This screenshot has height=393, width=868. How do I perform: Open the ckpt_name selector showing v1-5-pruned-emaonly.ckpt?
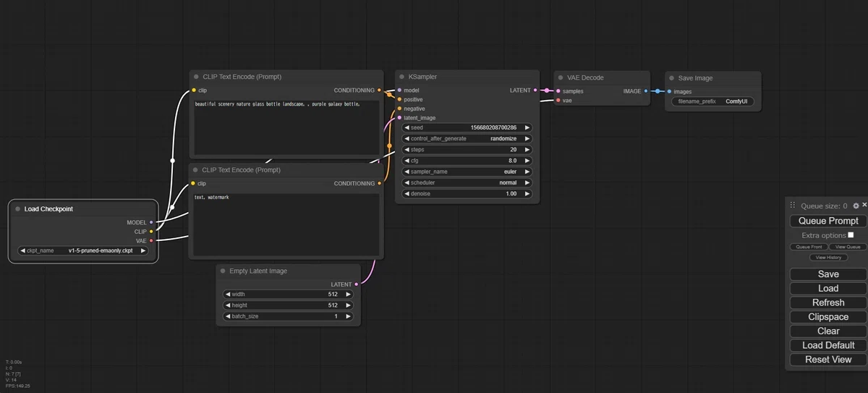83,250
